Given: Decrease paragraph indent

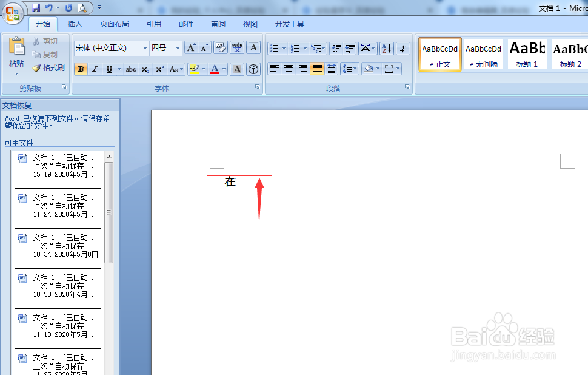Looking at the screenshot, I should (336, 49).
